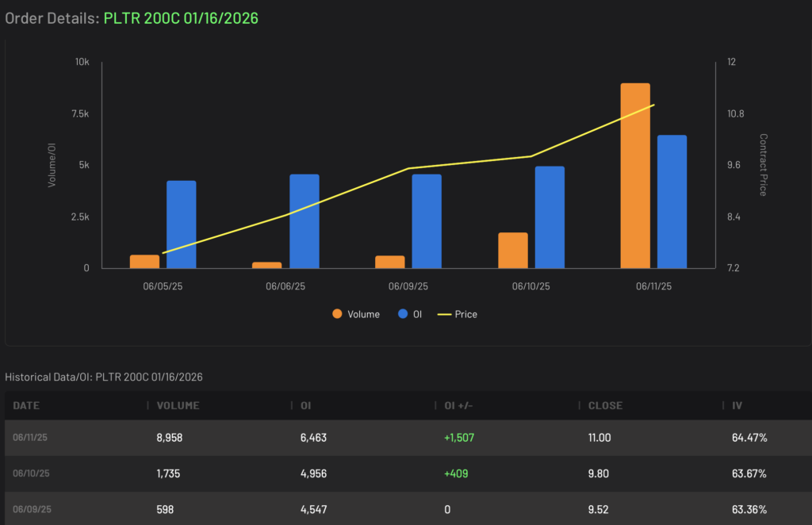Click the Contract Price axis title
The width and height of the screenshot is (812, 525).
[x=763, y=165]
